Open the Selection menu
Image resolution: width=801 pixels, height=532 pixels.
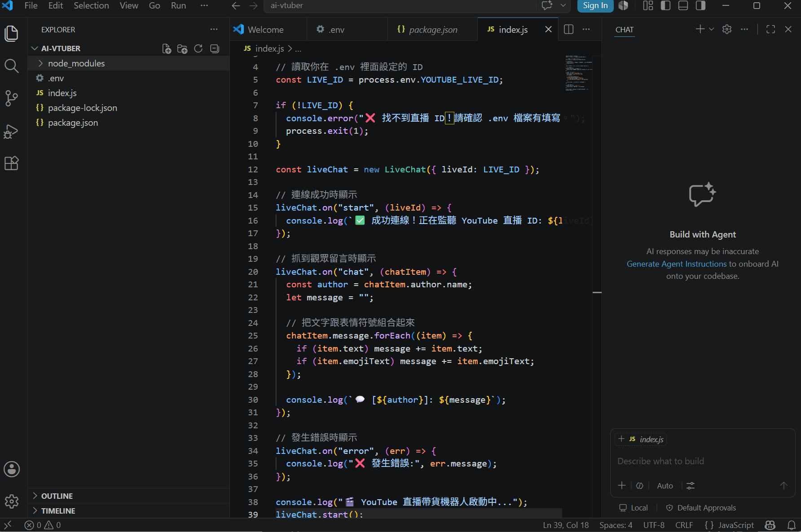(x=91, y=6)
